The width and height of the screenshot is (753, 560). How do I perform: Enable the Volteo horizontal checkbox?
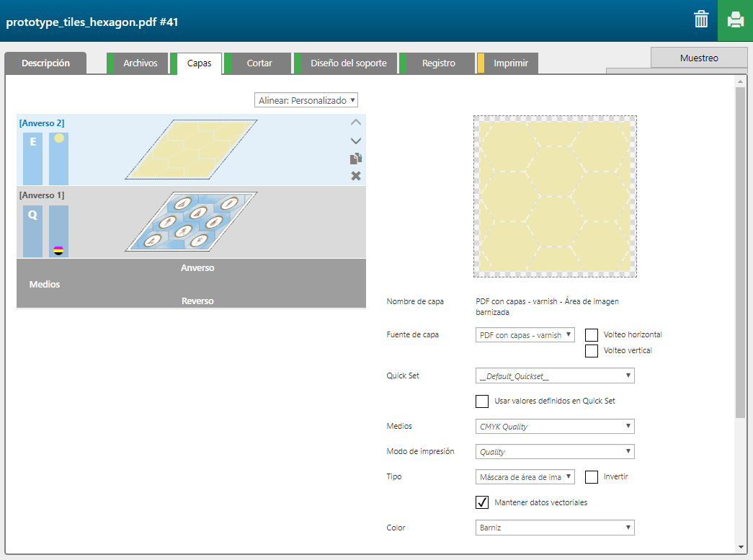click(592, 335)
